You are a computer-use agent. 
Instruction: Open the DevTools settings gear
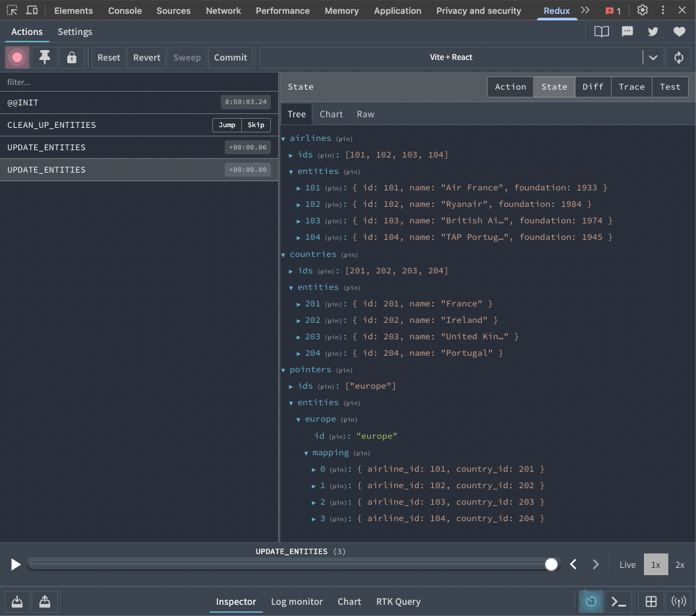(642, 10)
